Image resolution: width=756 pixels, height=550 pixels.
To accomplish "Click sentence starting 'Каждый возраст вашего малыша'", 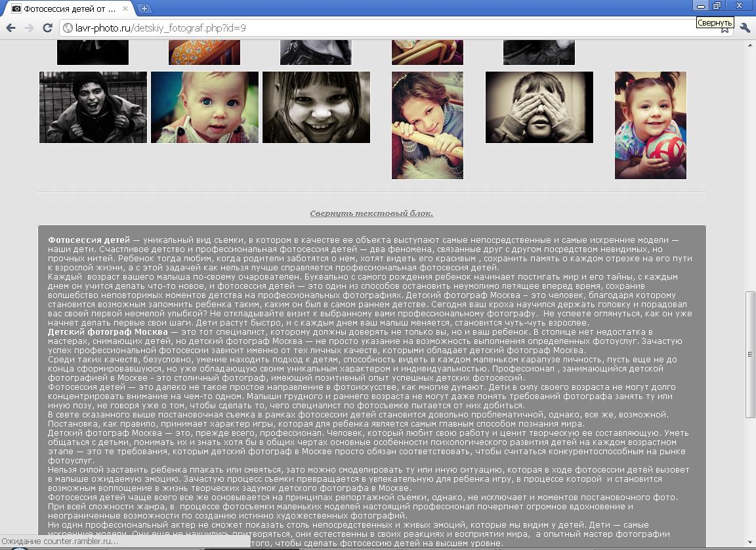I will pos(362,277).
